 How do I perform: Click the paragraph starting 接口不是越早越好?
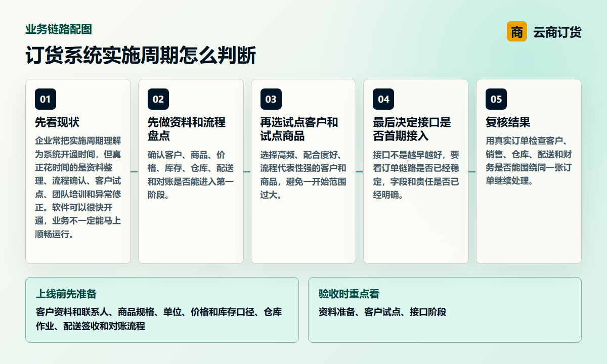coord(416,174)
